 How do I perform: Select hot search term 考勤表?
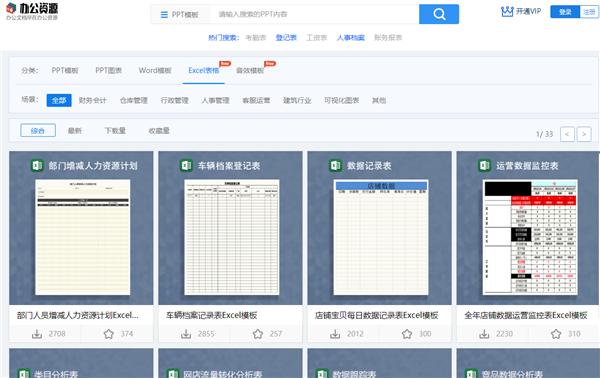[255, 37]
